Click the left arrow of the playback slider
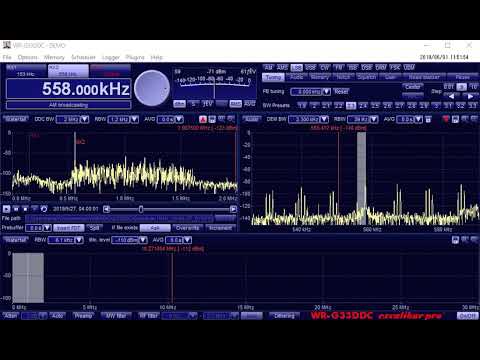 point(107,209)
